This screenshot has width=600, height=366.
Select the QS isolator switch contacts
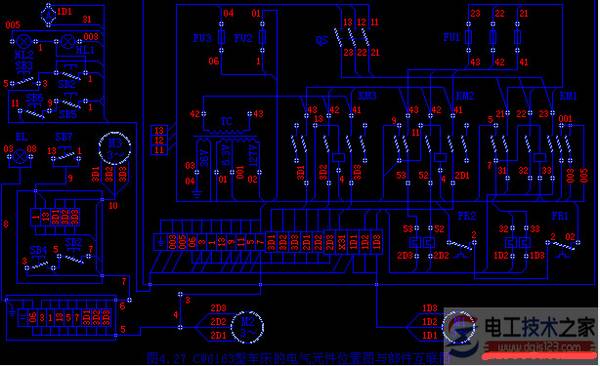(352, 38)
